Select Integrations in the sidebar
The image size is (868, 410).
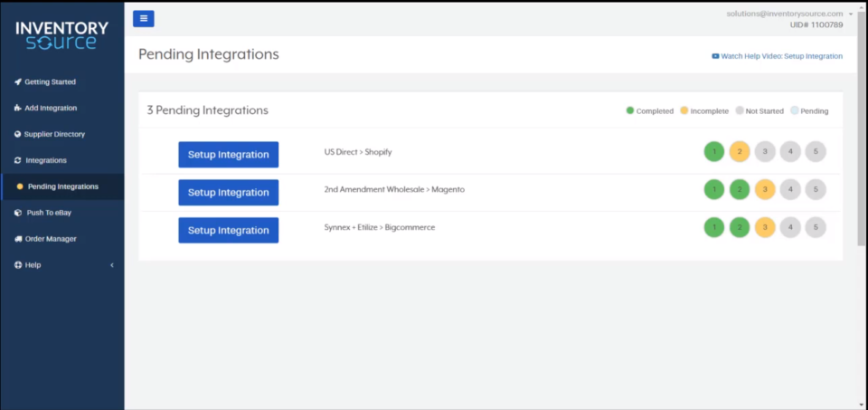46,160
